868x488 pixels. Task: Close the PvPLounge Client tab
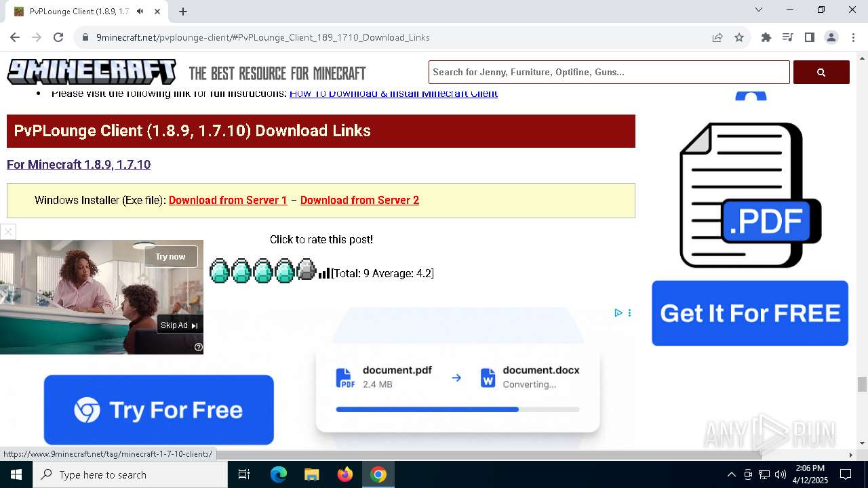point(158,12)
